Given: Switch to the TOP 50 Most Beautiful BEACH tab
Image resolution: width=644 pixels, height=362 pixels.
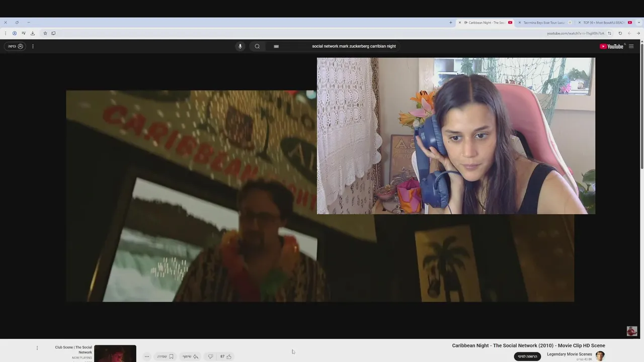Looking at the screenshot, I should tap(605, 23).
